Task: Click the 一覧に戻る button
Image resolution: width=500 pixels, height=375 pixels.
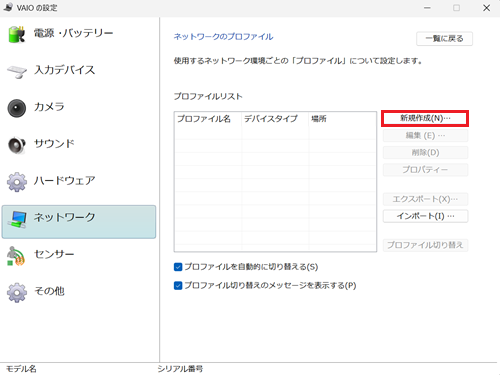Action: (x=444, y=39)
